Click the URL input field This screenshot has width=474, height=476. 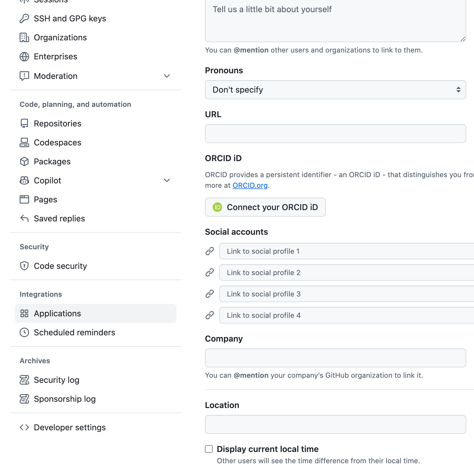click(x=335, y=134)
